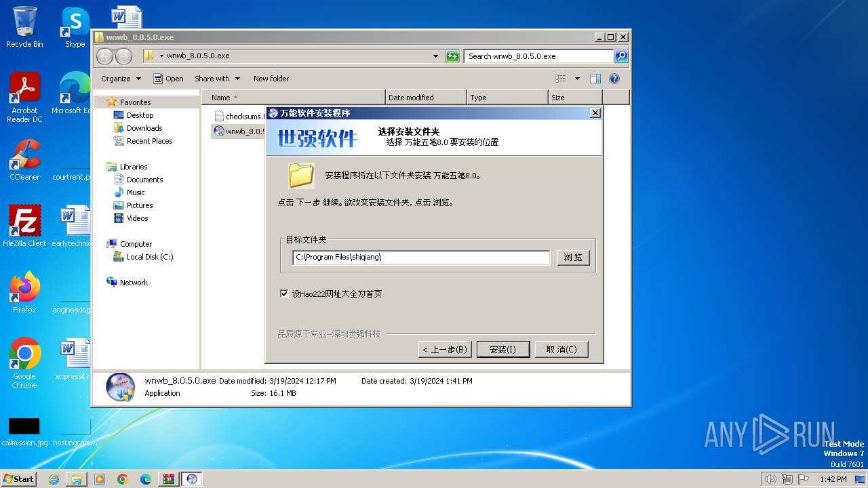Click the volume speaker tray icon

point(770,479)
